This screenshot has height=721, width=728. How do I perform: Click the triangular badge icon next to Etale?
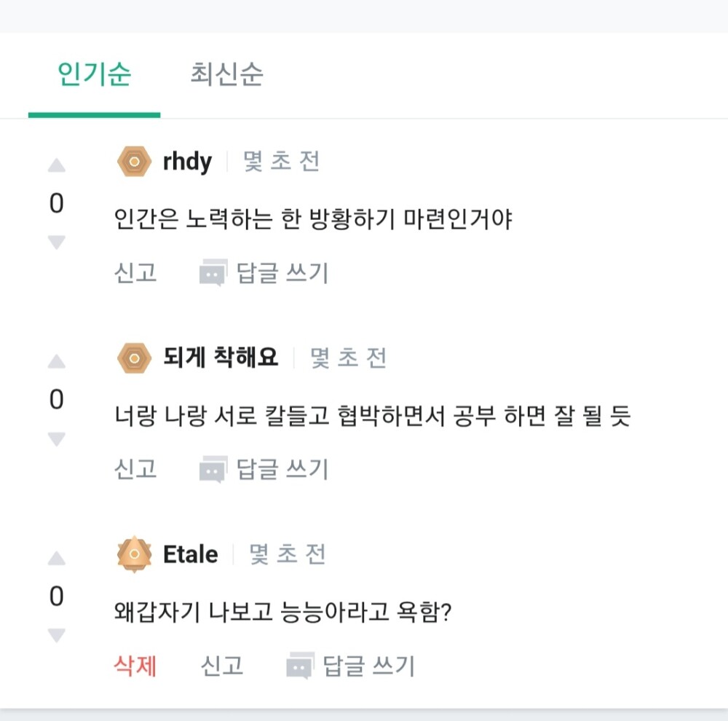click(x=134, y=554)
